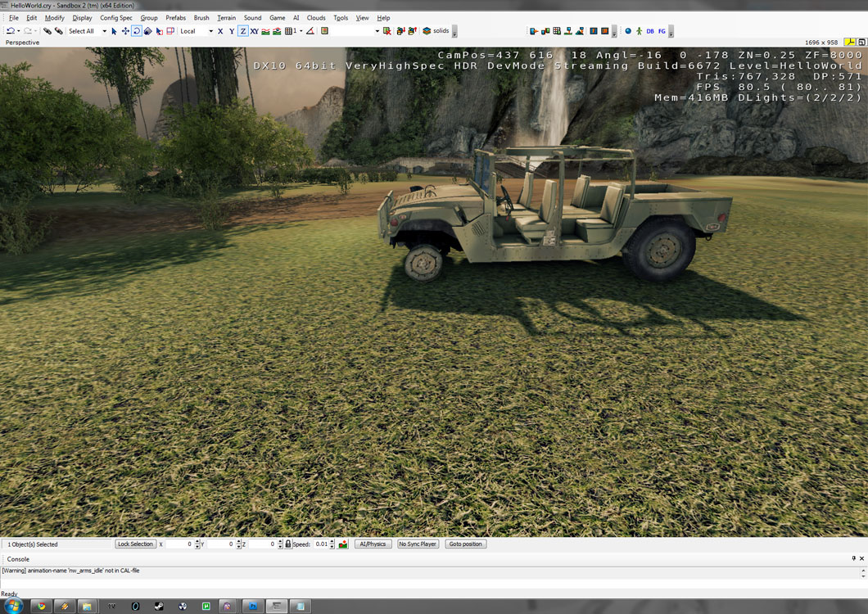Toggle the lock icon next to Z field

pyautogui.click(x=288, y=544)
